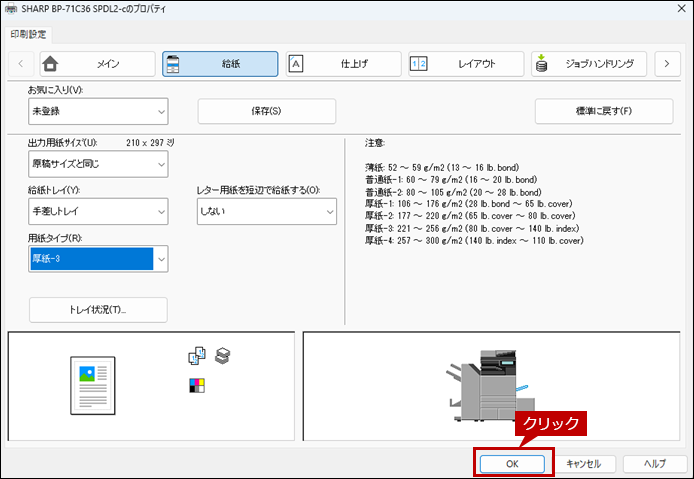Click the 仕上げ tab icon
This screenshot has width=694, height=479.
[296, 64]
